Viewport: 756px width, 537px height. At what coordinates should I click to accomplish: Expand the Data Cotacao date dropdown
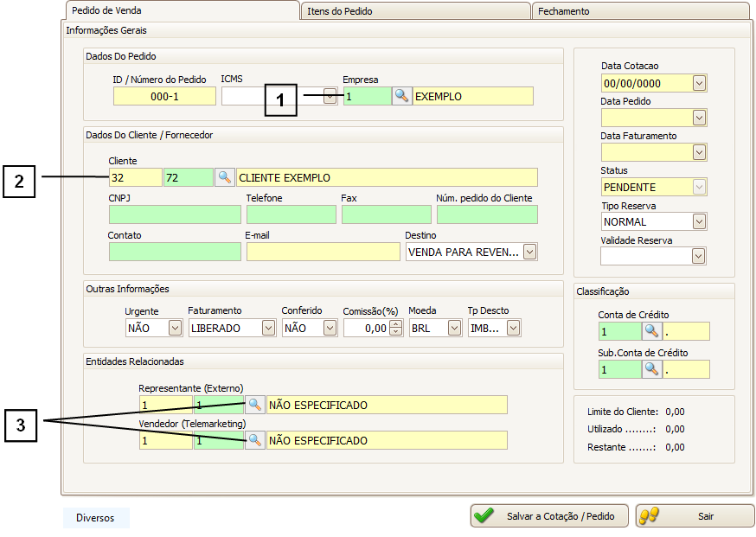(x=699, y=83)
